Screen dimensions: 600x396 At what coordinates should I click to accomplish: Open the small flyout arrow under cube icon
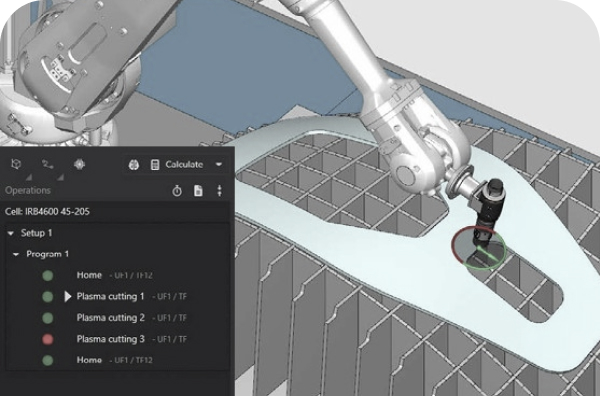click(29, 177)
